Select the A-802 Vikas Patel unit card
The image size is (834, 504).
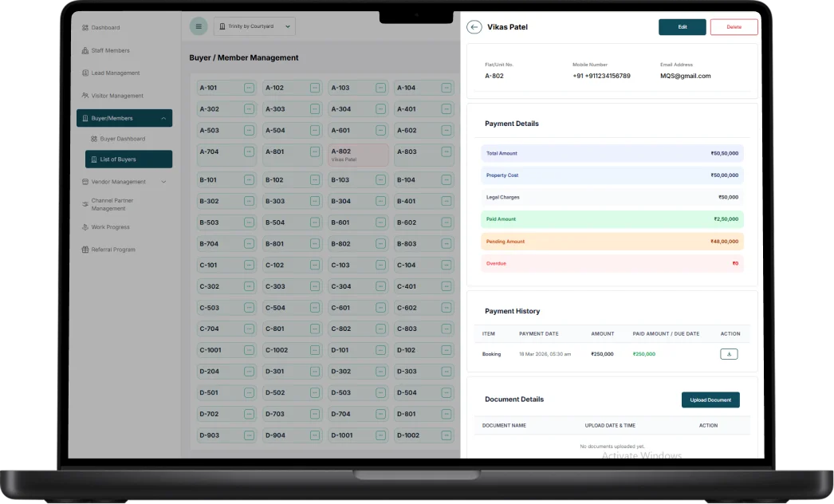[x=358, y=155]
